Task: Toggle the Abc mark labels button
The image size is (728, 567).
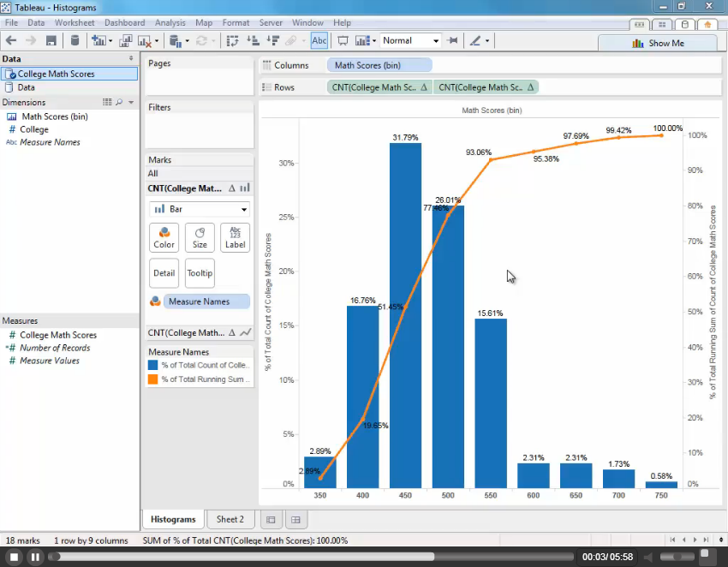Action: tap(319, 40)
